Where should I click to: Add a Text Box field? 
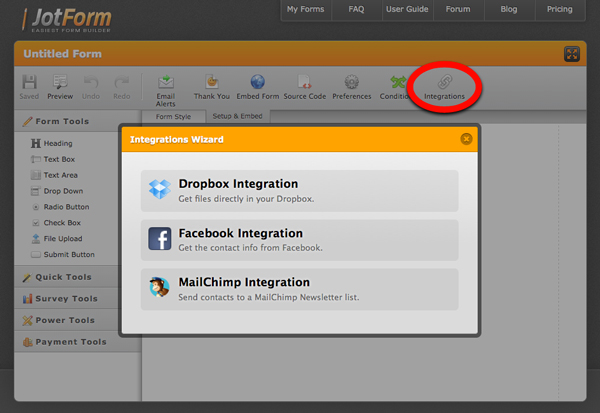53,159
